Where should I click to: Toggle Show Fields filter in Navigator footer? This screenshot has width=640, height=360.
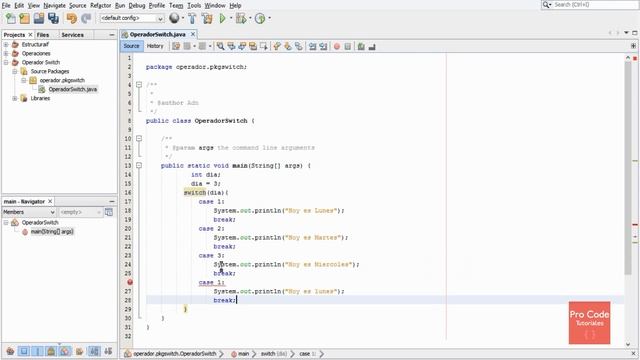(x=24, y=351)
